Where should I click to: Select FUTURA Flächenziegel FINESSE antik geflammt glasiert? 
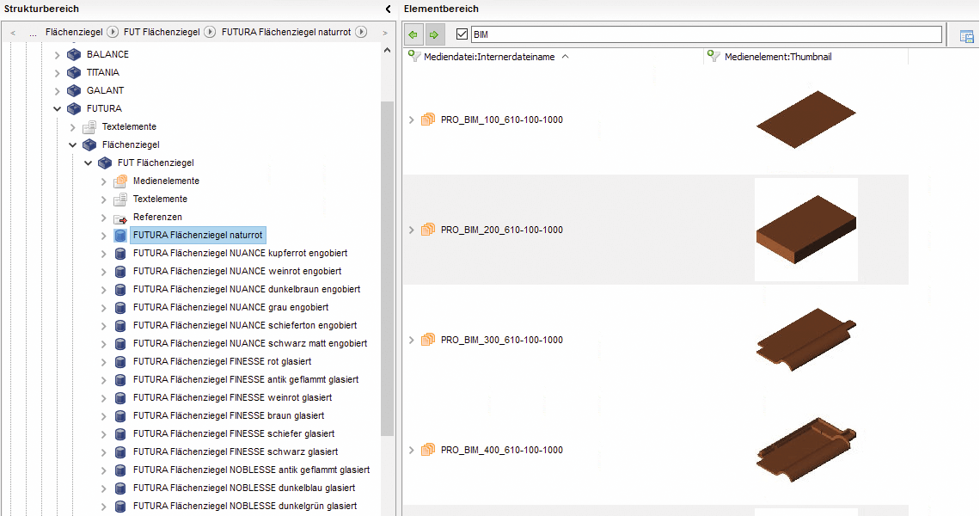tap(246, 379)
